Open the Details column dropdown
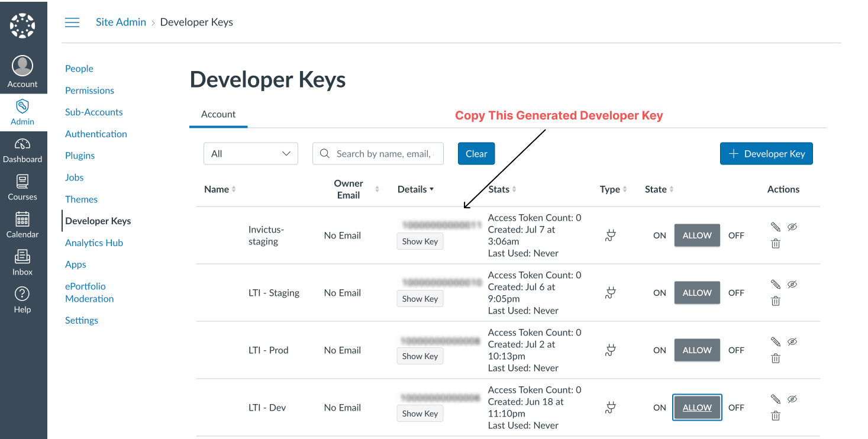868x439 pixels. [x=415, y=189]
